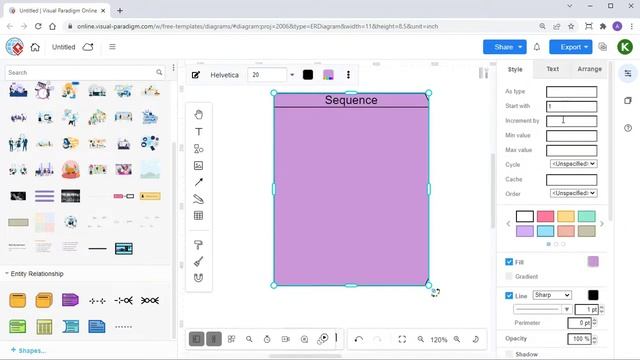Open the Helvetica font selector
640x360 pixels.
tap(224, 75)
